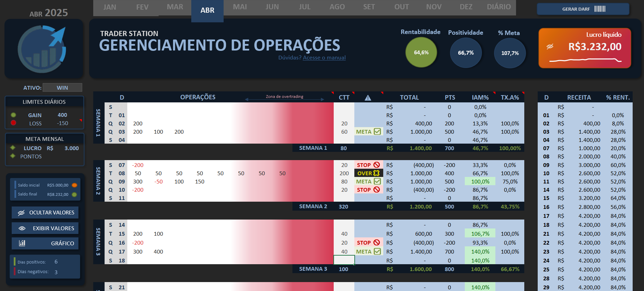Open the DIÁRIO tab
The height and width of the screenshot is (291, 644).
(499, 7)
